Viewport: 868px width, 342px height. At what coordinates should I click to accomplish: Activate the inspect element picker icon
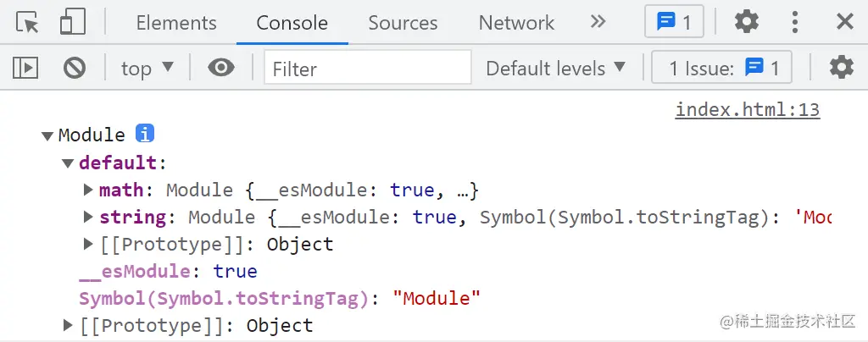(27, 22)
